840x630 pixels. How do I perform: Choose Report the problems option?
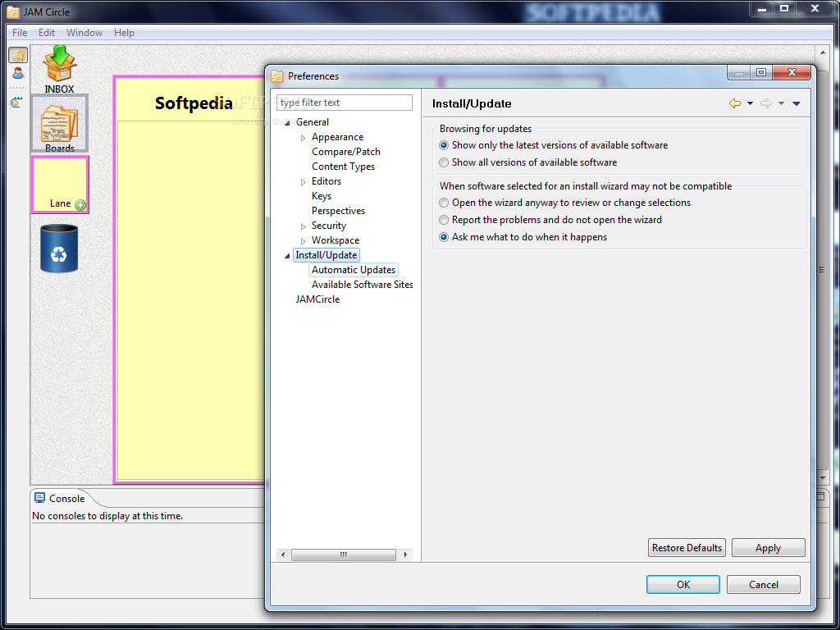[550, 220]
